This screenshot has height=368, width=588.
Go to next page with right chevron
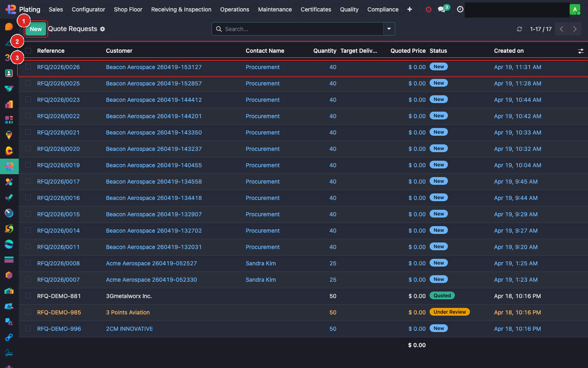point(575,29)
